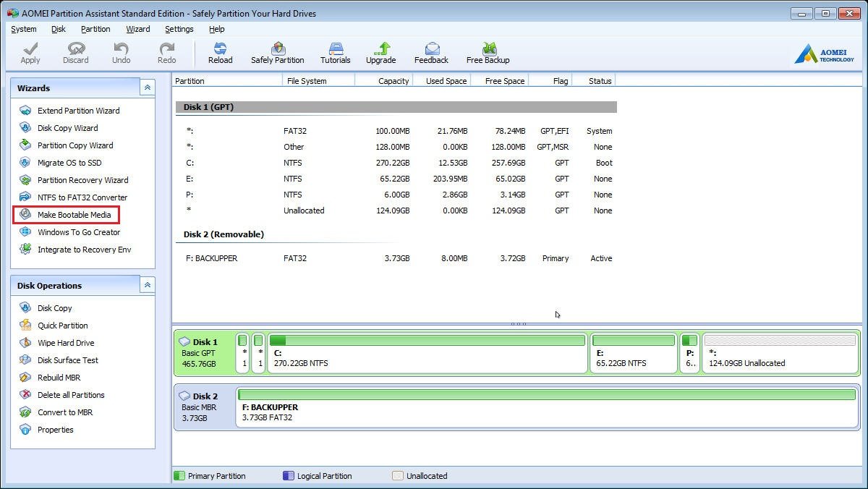Open the Wizard menu
This screenshot has height=489, width=868.
(x=137, y=29)
